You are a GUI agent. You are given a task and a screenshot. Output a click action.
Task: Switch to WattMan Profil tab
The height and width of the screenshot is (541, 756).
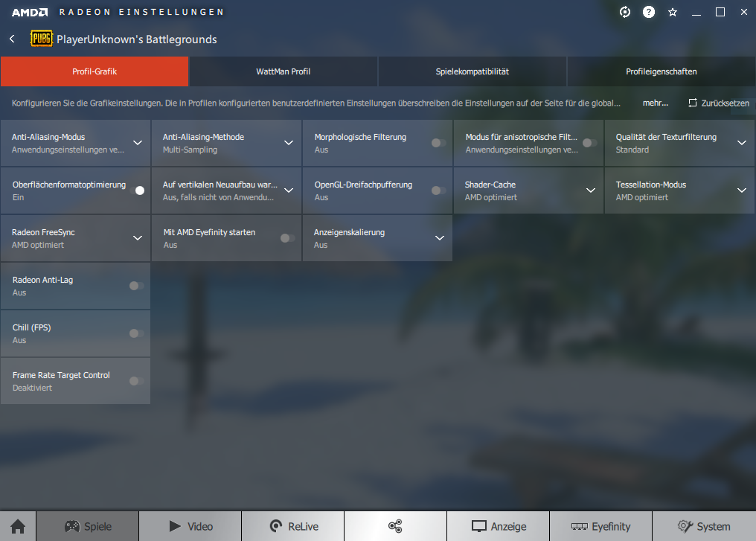pos(283,71)
